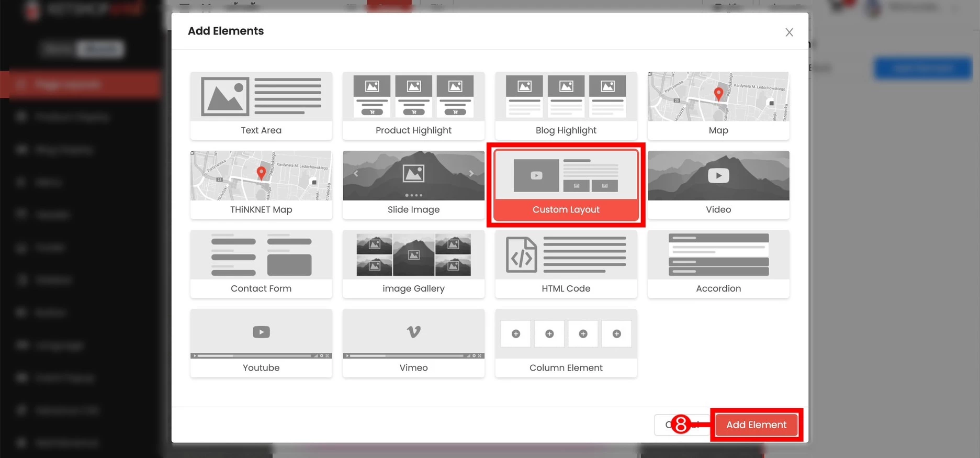
Task: Choose the Product Highlight element
Action: click(x=413, y=106)
